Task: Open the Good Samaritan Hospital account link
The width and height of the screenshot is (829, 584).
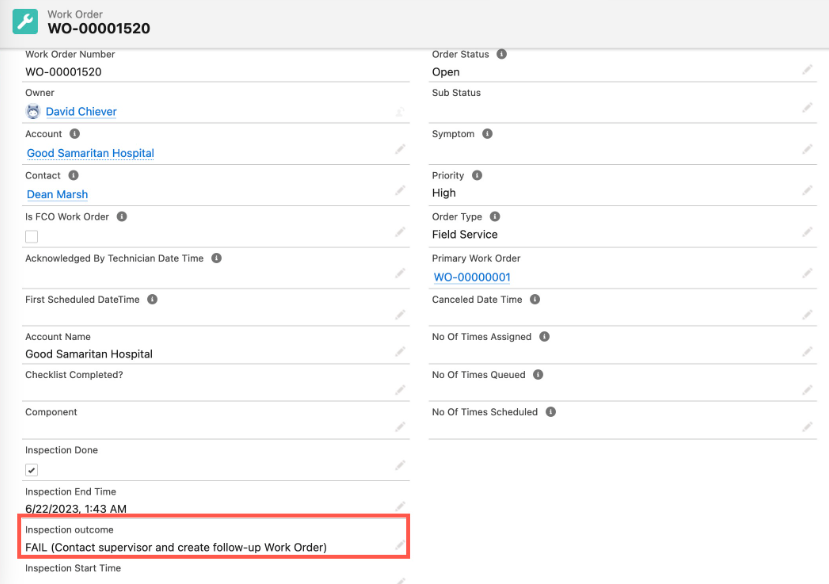Action: pyautogui.click(x=90, y=153)
